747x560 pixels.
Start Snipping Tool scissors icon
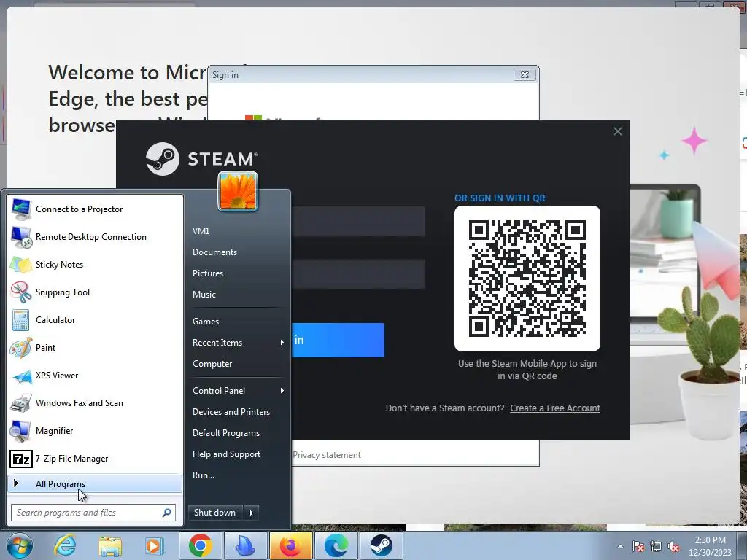[21, 292]
